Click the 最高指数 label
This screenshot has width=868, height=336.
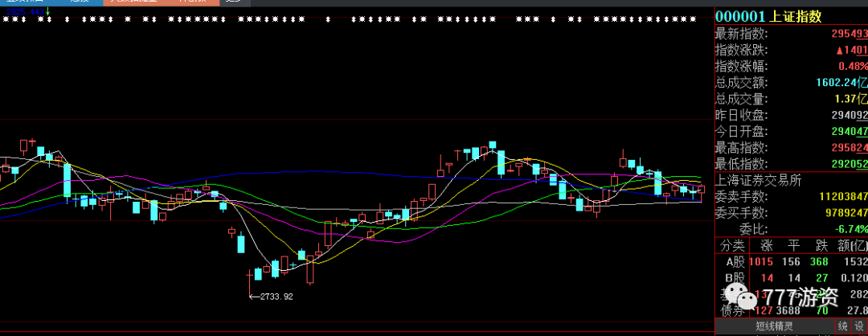[x=742, y=148]
